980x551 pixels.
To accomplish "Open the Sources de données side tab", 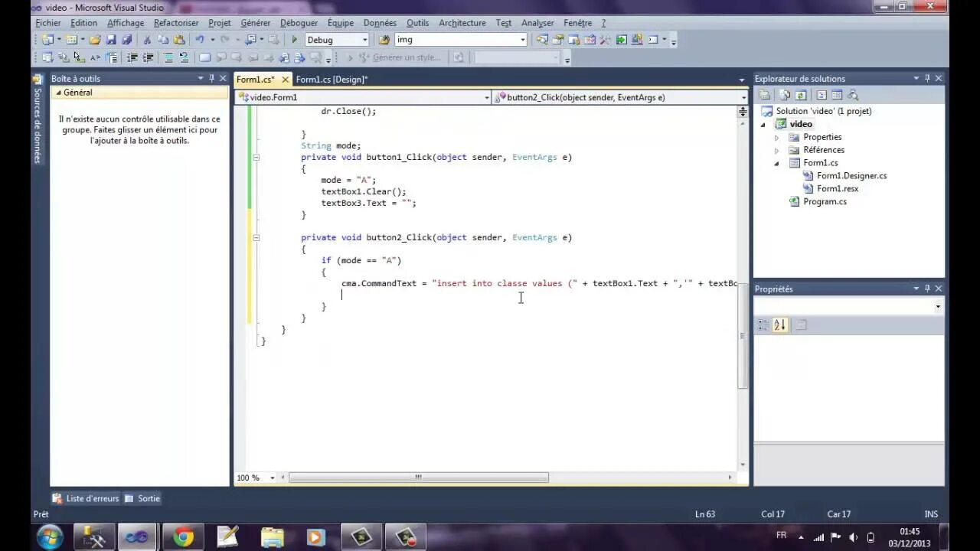I will (x=38, y=118).
